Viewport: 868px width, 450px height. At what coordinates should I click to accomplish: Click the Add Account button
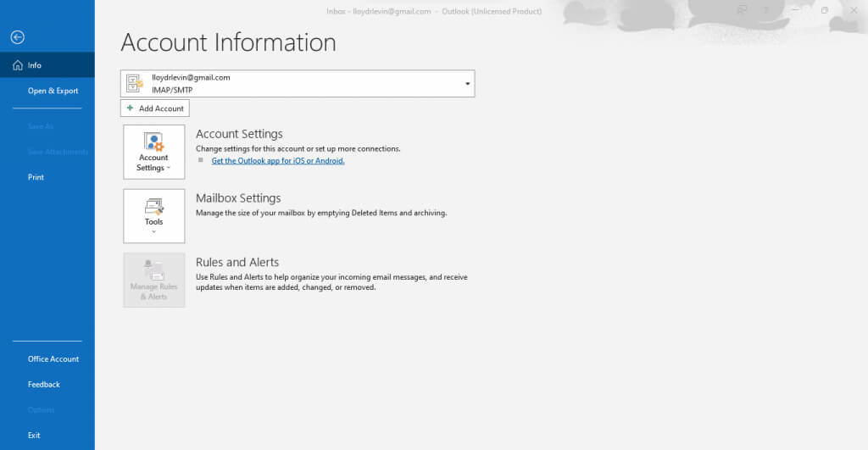(155, 108)
